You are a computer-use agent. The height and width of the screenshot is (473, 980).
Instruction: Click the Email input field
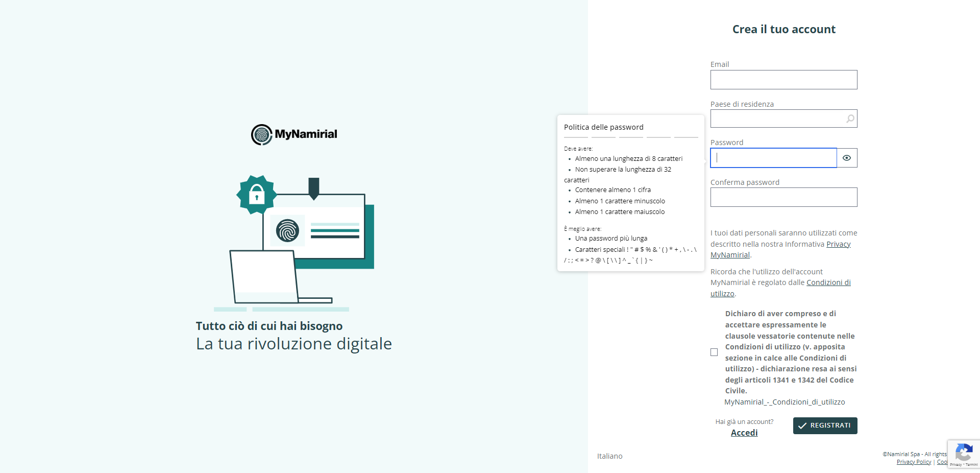coord(783,80)
